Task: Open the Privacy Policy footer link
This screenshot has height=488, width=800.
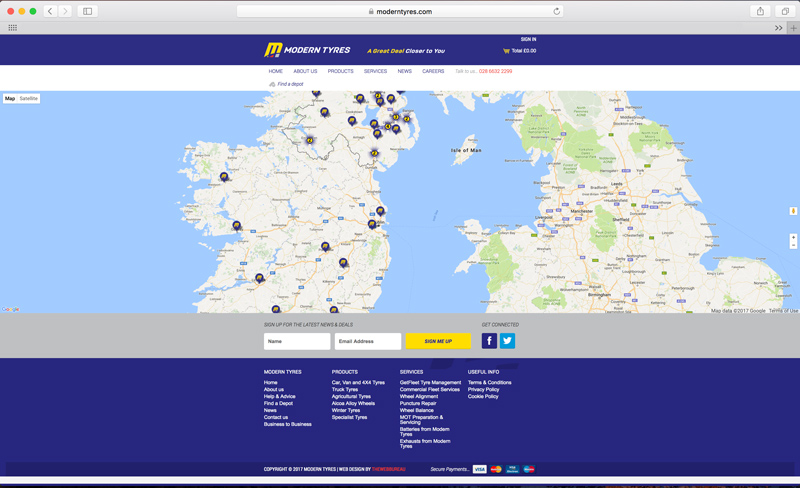Action: point(483,389)
